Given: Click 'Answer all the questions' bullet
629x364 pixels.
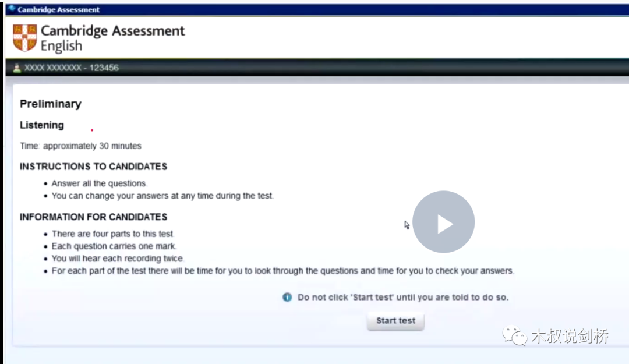Looking at the screenshot, I should point(99,183).
